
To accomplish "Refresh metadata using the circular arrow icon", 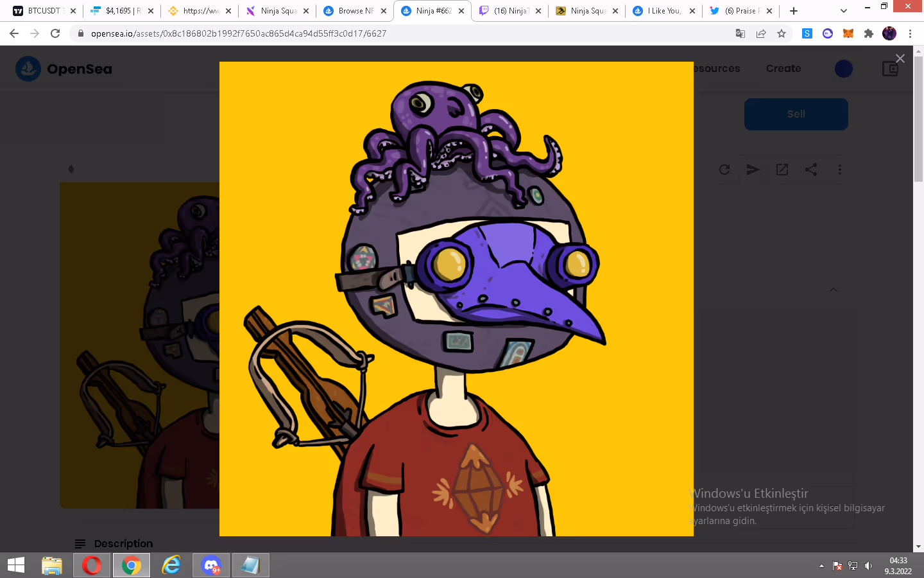I will point(724,170).
